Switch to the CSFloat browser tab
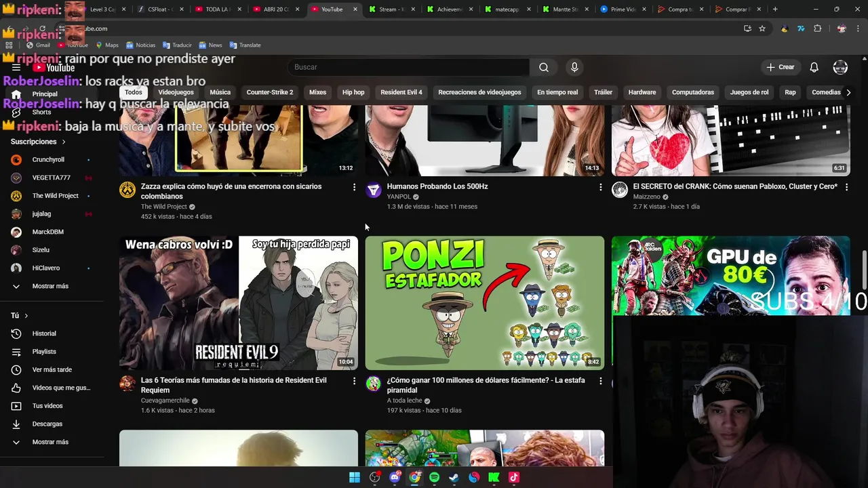Viewport: 868px width, 488px height. 160,9
